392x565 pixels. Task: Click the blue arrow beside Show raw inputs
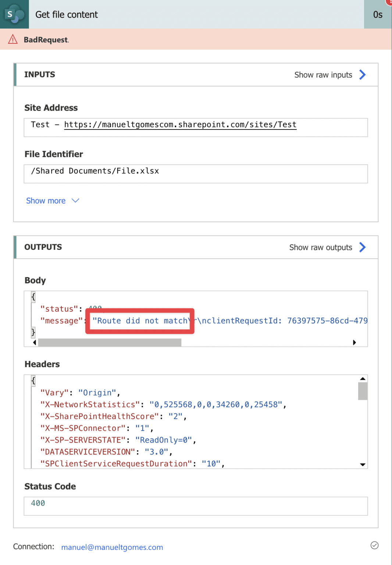(x=362, y=75)
